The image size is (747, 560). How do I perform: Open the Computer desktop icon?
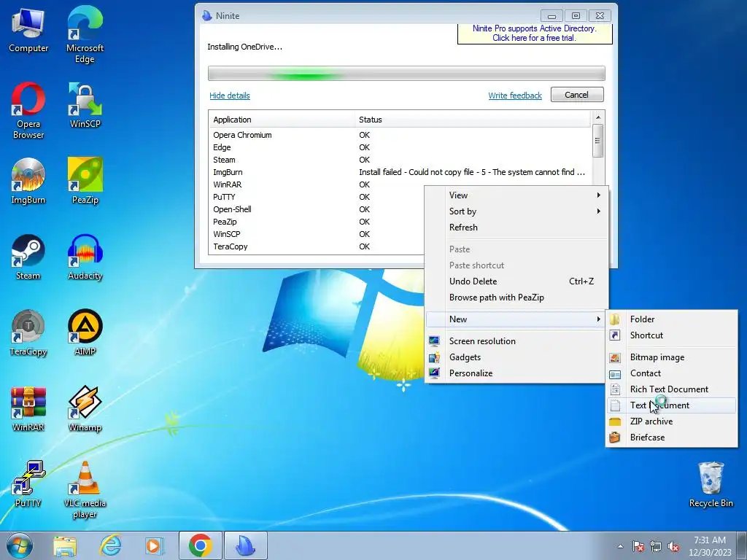coord(28,30)
